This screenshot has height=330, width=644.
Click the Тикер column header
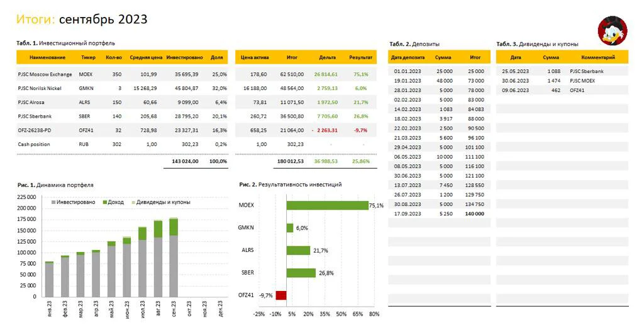click(x=88, y=57)
